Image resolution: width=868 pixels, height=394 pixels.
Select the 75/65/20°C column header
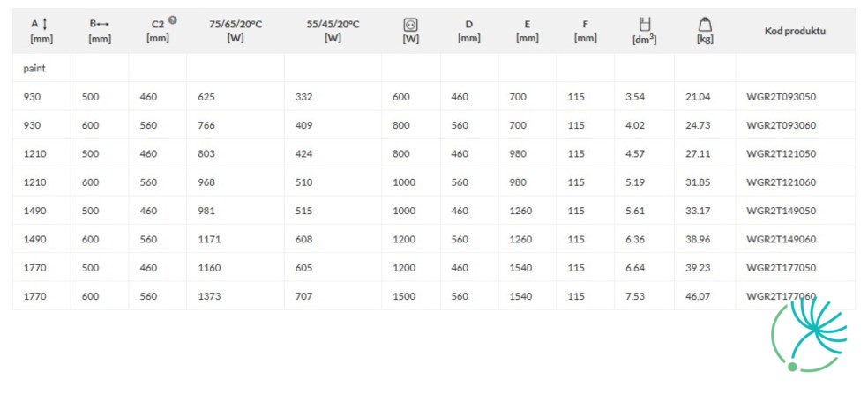click(236, 31)
